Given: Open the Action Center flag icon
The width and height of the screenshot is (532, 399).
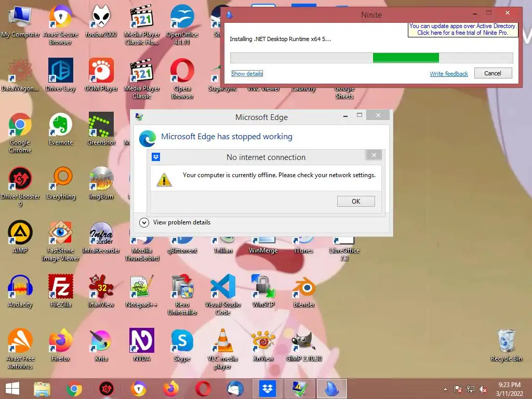Looking at the screenshot, I should point(458,389).
